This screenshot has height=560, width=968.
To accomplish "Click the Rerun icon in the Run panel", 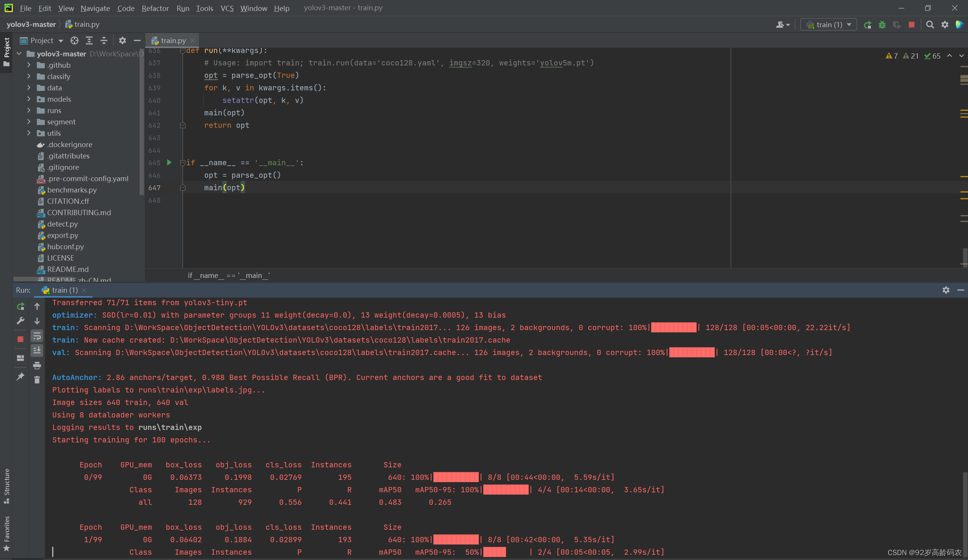I will click(x=21, y=306).
